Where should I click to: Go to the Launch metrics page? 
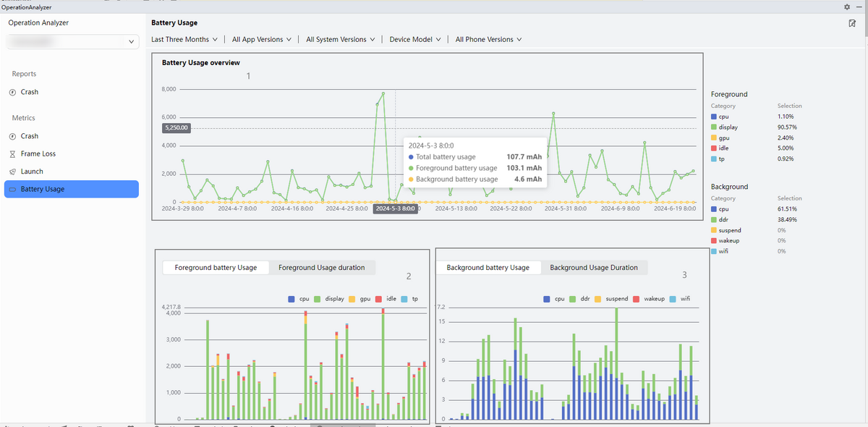[x=32, y=172]
